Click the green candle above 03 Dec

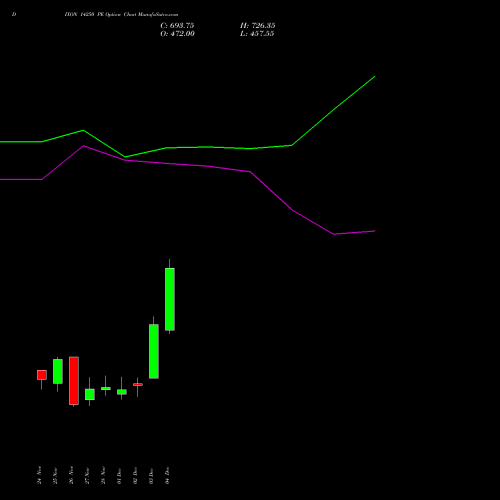[154, 351]
